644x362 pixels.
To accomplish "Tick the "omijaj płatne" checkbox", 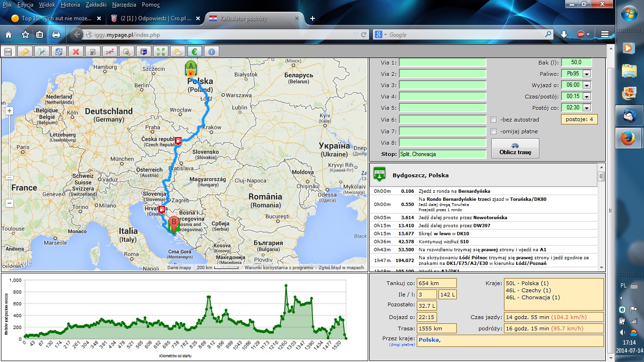I will pos(494,132).
